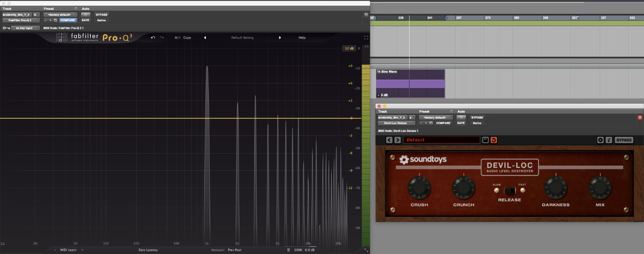Click Native button in Pro-Q 3 header
Image resolution: width=644 pixels, height=254 pixels.
click(102, 20)
